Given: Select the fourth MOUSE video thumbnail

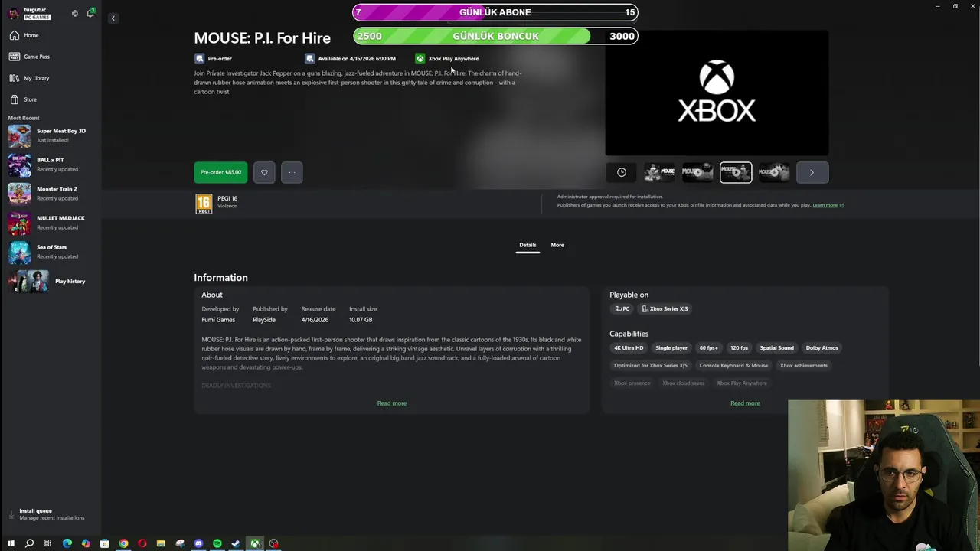Looking at the screenshot, I should pos(774,172).
